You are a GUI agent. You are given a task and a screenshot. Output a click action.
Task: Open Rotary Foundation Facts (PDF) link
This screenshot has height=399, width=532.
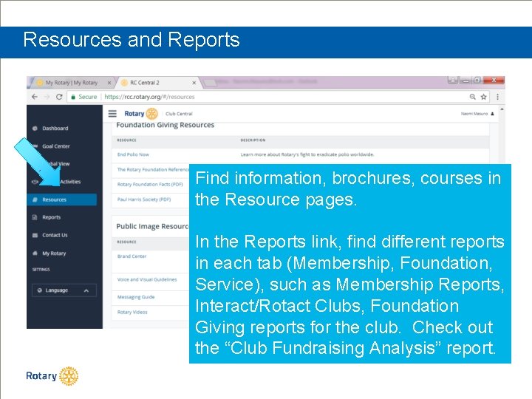click(150, 184)
